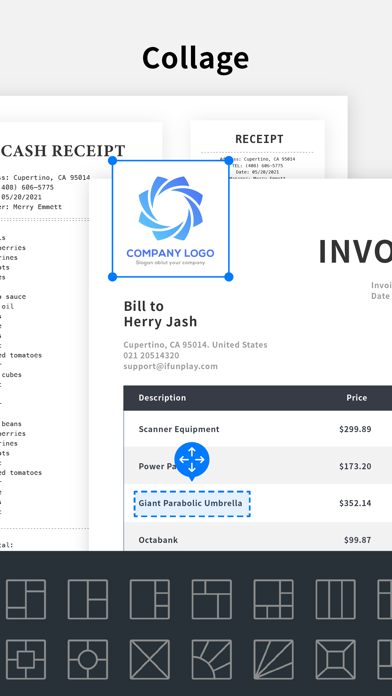
Task: Choose the picture-frame perspective square layout
Action: point(336,659)
